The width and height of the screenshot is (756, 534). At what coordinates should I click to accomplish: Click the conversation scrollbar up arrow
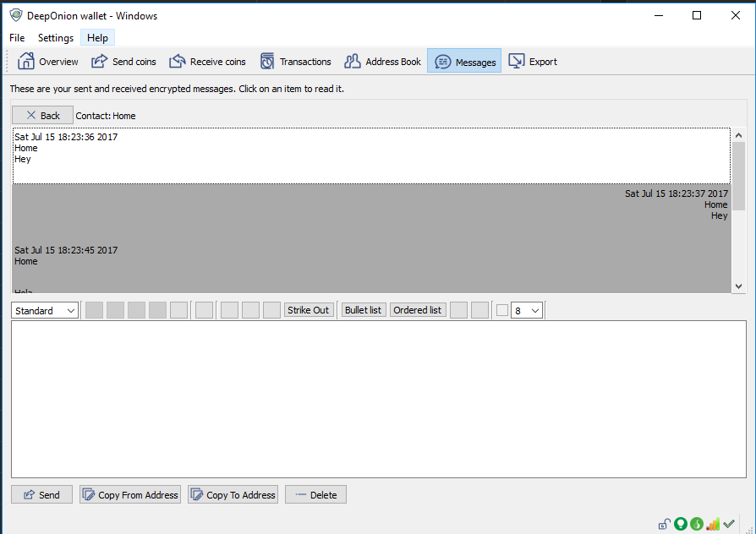click(738, 135)
